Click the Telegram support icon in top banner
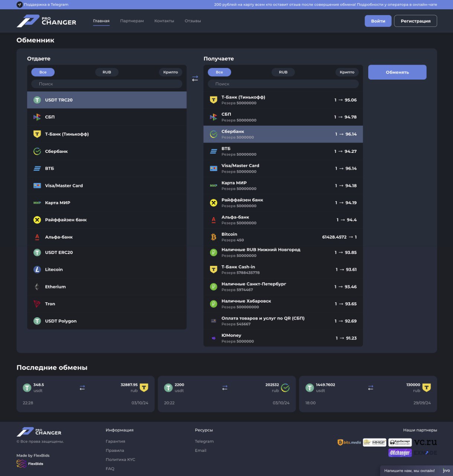 [x=20, y=5]
